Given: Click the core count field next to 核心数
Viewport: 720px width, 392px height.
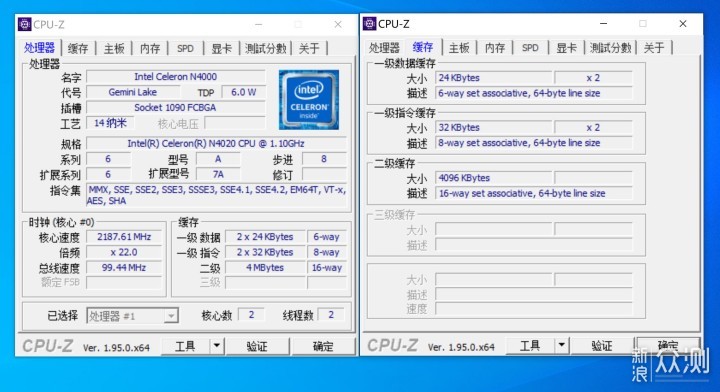Looking at the screenshot, I should tap(251, 315).
